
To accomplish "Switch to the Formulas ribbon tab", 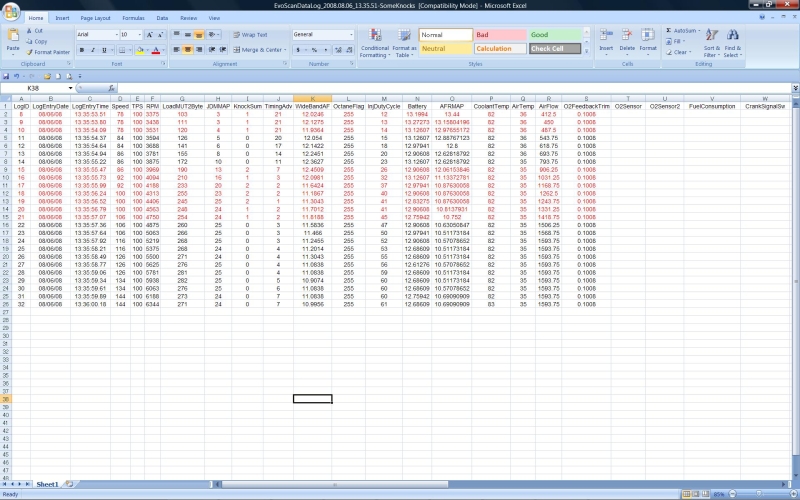I will (x=132, y=18).
